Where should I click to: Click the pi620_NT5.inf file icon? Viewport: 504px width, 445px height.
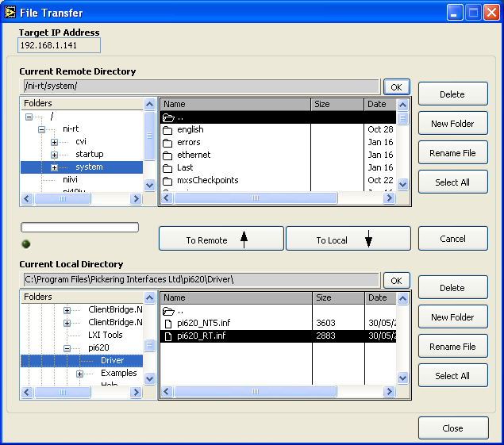[x=167, y=324]
